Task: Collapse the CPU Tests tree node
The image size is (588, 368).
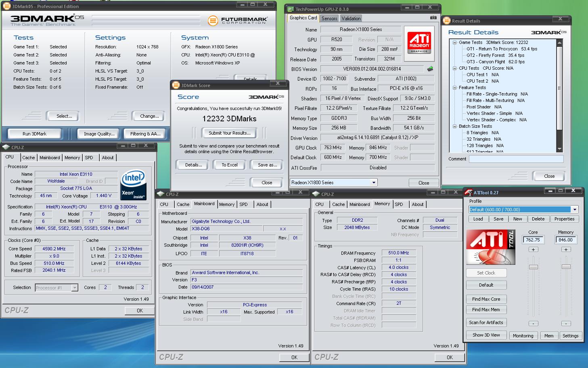Action: click(455, 68)
